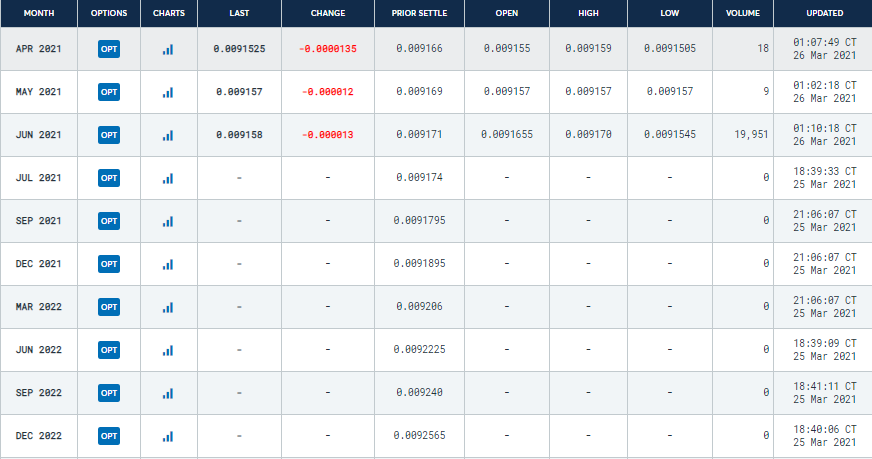Image resolution: width=872 pixels, height=459 pixels.
Task: Select the JUN 2021 month cell
Action: point(38,135)
